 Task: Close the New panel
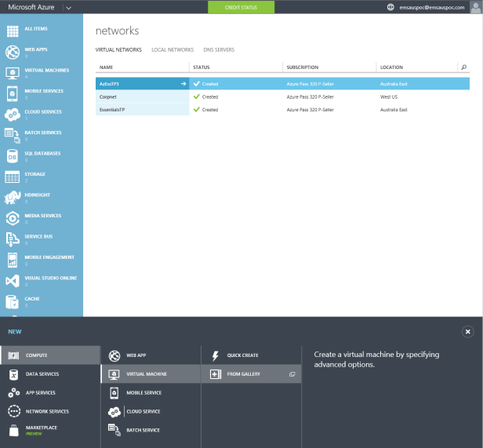(x=468, y=332)
